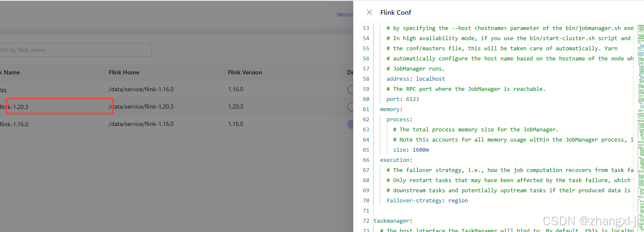Viewport: 644px width, 232px height.
Task: Click the RPC port comment line
Action: pyautogui.click(x=466, y=89)
